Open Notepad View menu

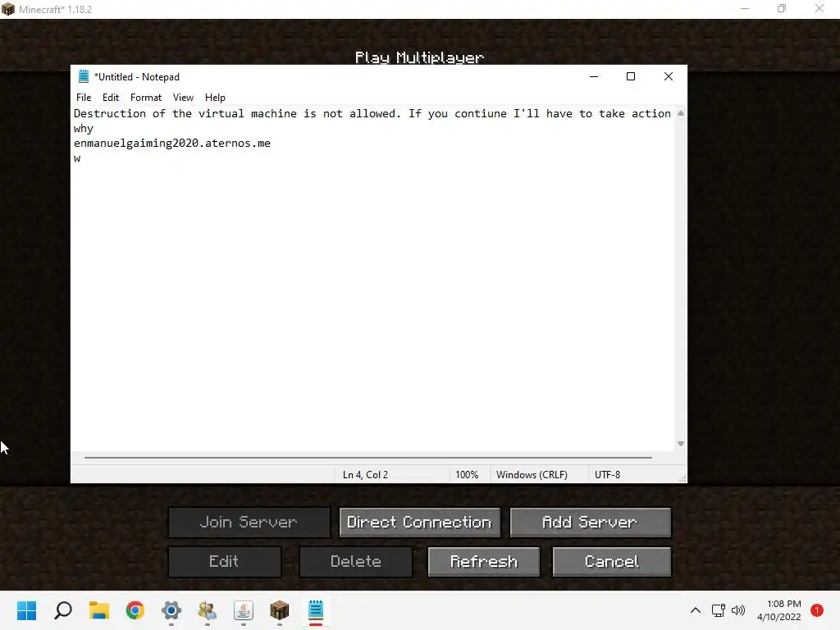point(183,98)
